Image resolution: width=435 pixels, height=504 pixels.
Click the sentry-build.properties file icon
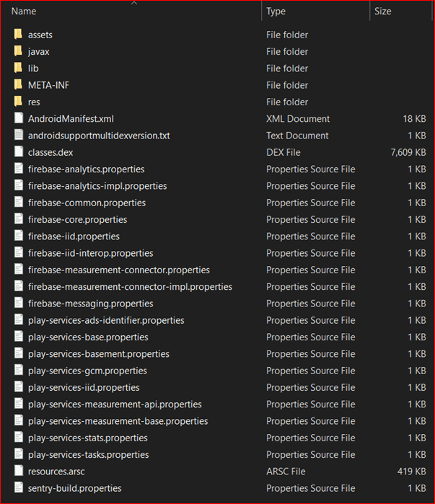click(19, 487)
